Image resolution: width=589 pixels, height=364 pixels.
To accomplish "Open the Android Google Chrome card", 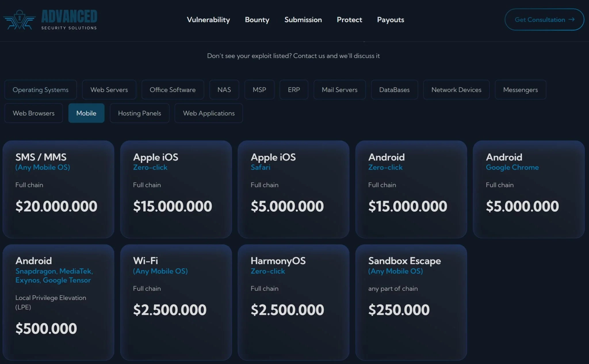I will (x=529, y=189).
